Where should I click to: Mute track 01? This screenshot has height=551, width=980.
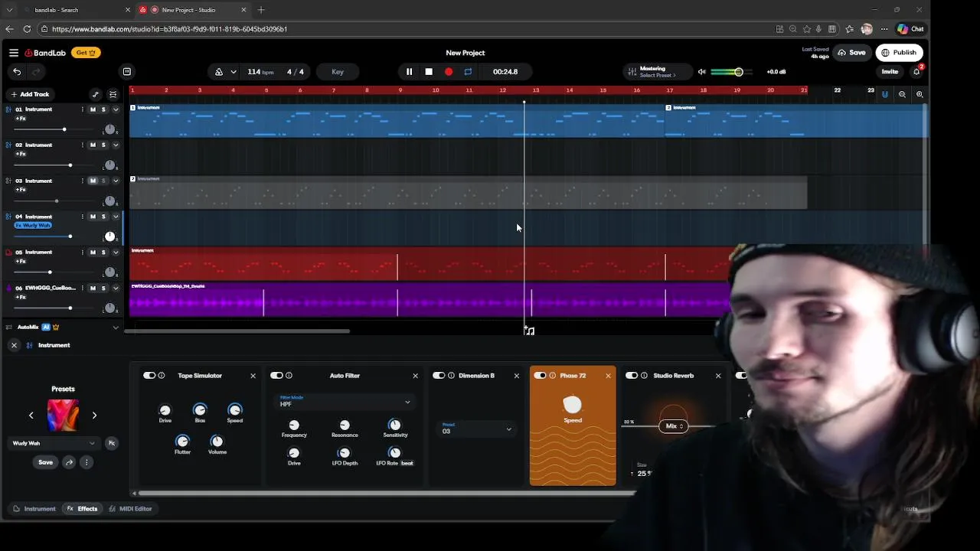click(93, 109)
